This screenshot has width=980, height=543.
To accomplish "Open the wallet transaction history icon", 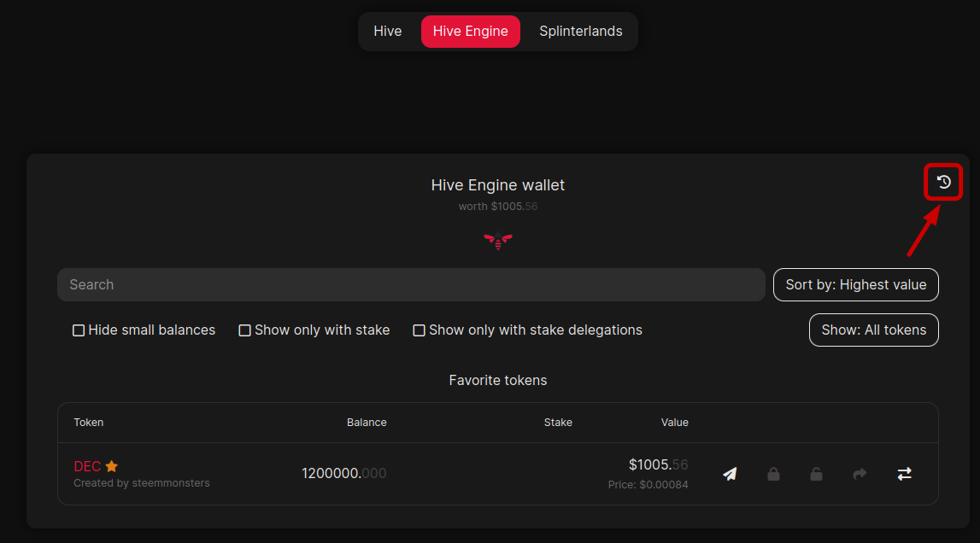I will [x=944, y=182].
